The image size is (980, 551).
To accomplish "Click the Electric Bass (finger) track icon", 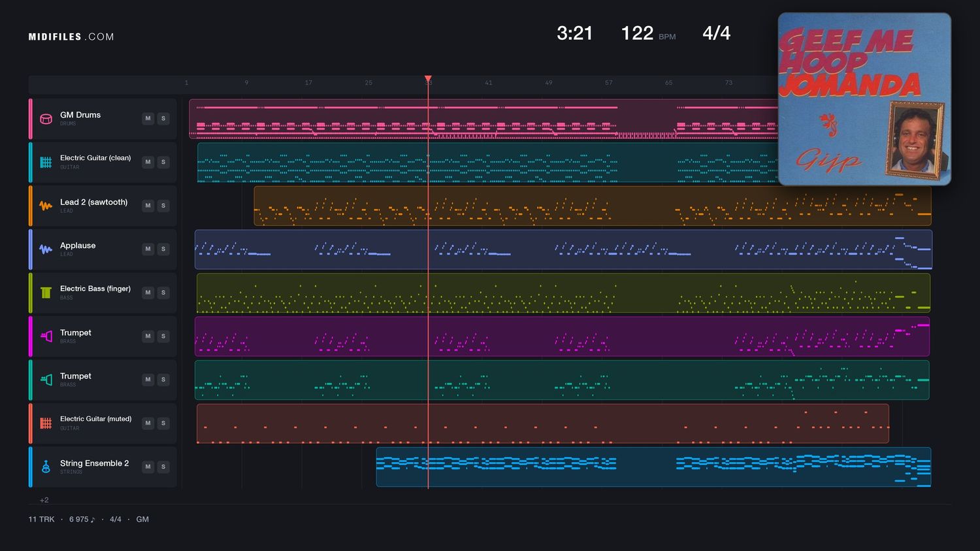I will click(46, 292).
